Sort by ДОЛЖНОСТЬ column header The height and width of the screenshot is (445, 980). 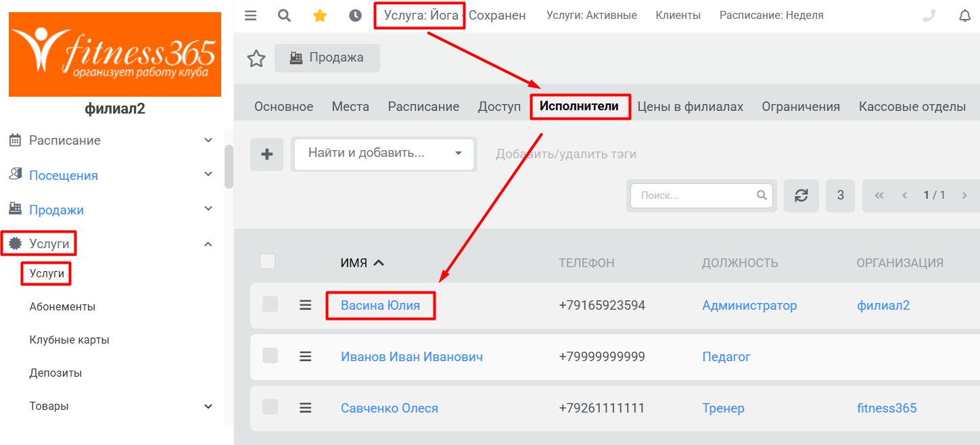(740, 263)
